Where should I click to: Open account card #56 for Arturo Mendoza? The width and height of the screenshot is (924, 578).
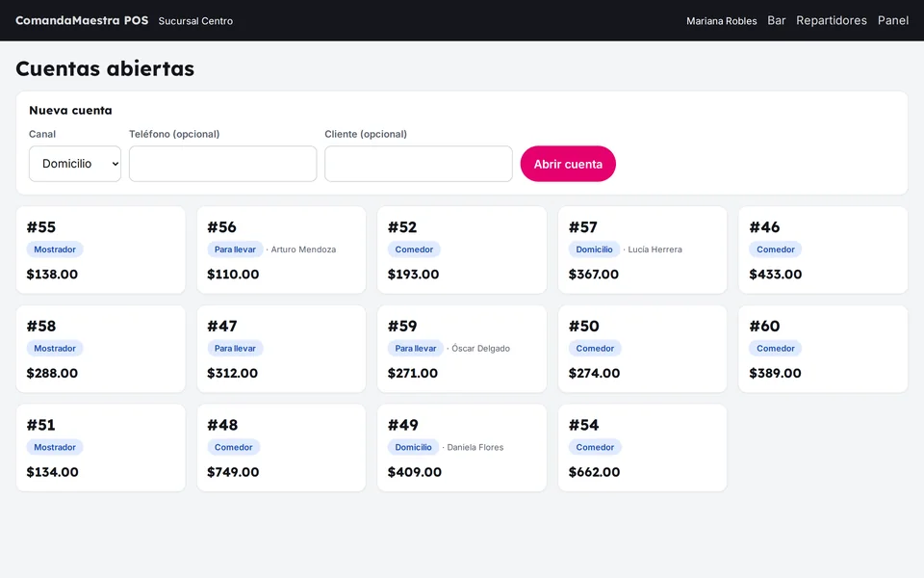point(281,250)
